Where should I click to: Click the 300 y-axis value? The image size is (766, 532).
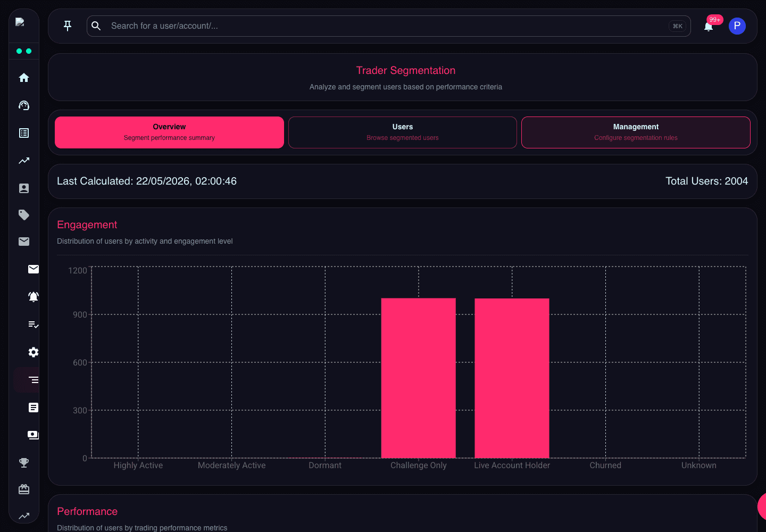(80, 411)
